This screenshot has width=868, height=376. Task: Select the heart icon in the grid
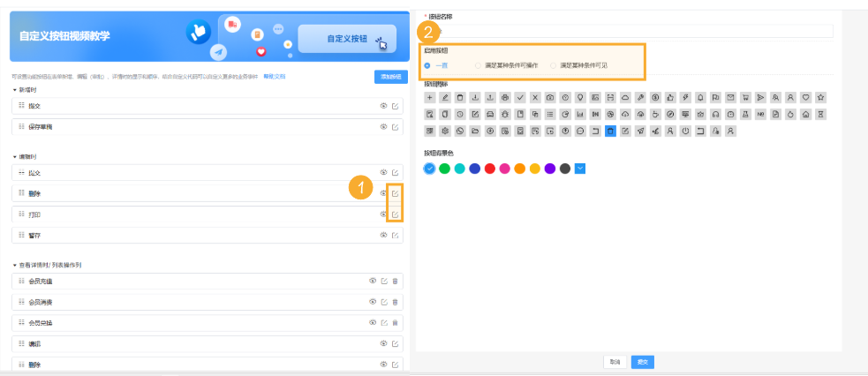pos(806,97)
